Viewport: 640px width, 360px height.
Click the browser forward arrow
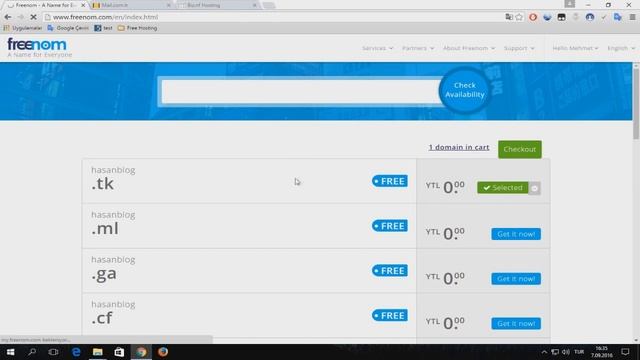tap(20, 17)
